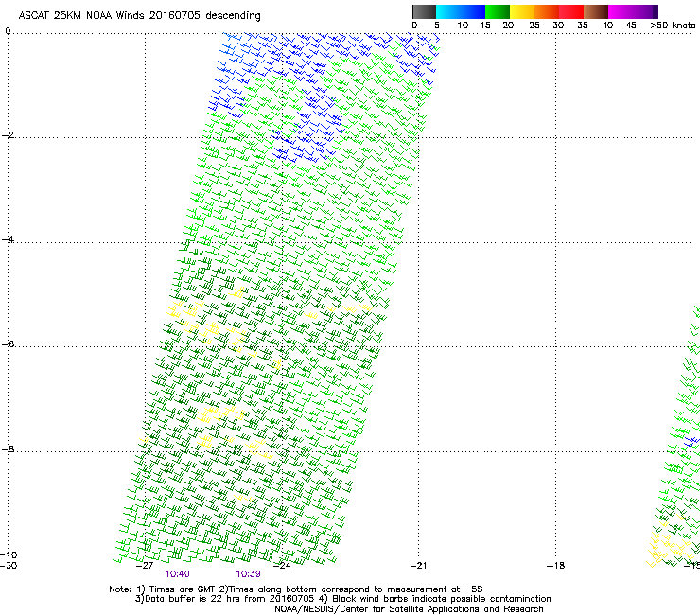Click the 10:39 time label
Image resolution: width=700 pixels, height=615 pixels.
[248, 574]
